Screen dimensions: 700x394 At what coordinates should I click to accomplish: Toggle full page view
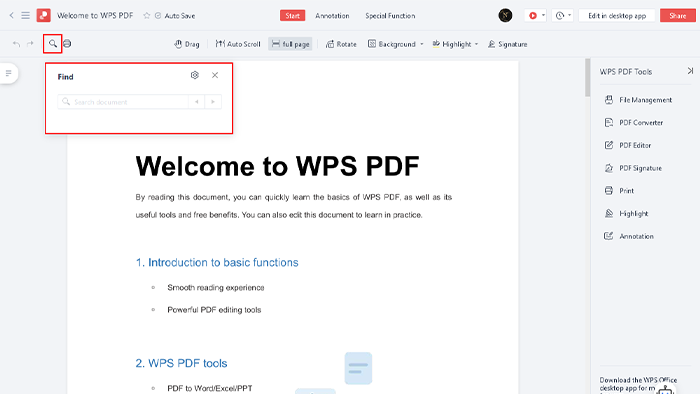(x=290, y=44)
